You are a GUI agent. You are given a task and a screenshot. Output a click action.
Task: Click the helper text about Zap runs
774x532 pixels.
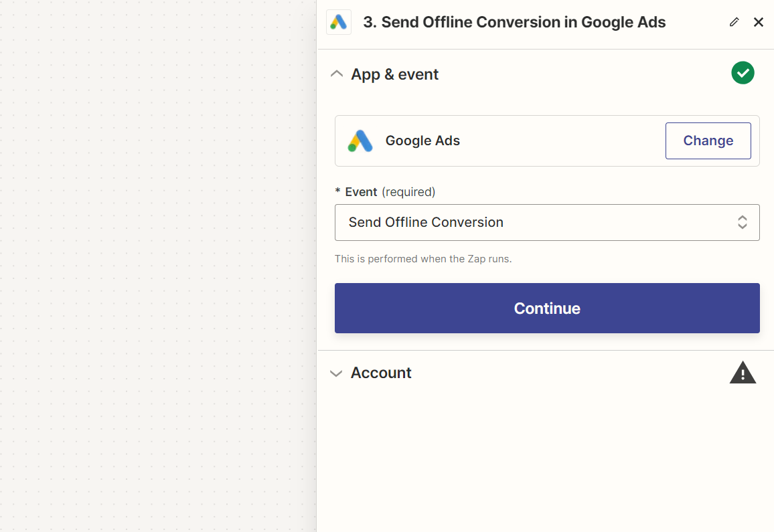(423, 259)
